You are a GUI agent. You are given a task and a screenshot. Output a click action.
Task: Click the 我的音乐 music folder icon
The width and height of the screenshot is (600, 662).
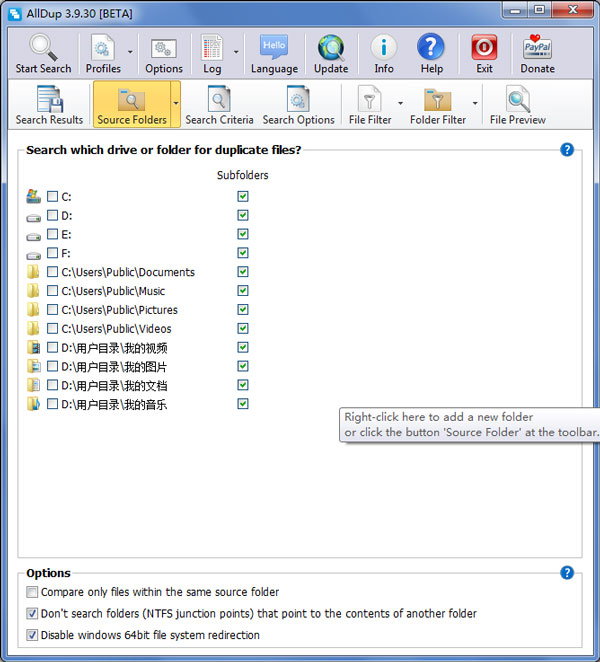click(x=33, y=404)
